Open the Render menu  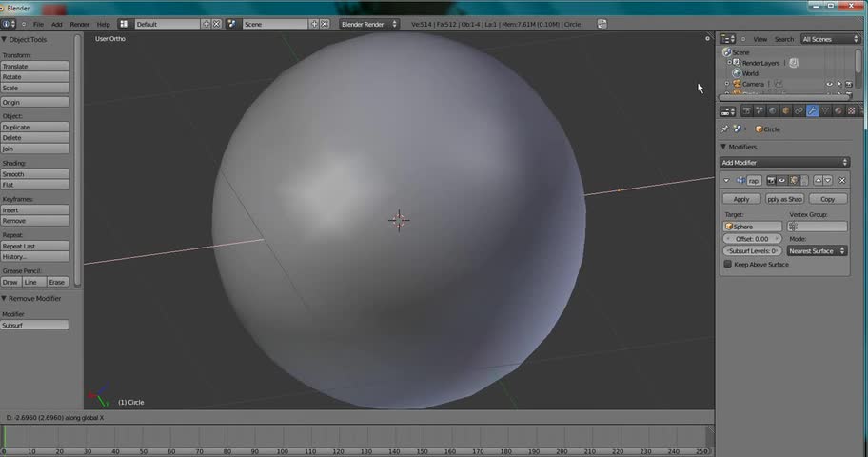point(79,25)
